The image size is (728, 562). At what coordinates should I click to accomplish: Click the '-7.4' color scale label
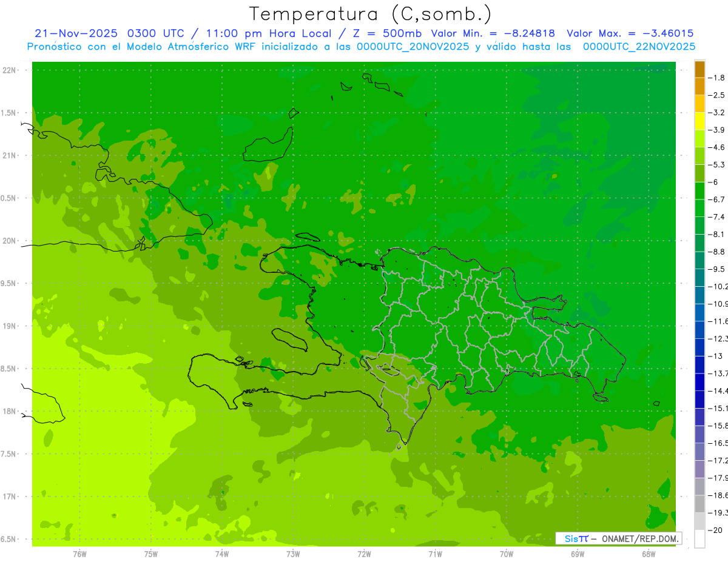716,217
